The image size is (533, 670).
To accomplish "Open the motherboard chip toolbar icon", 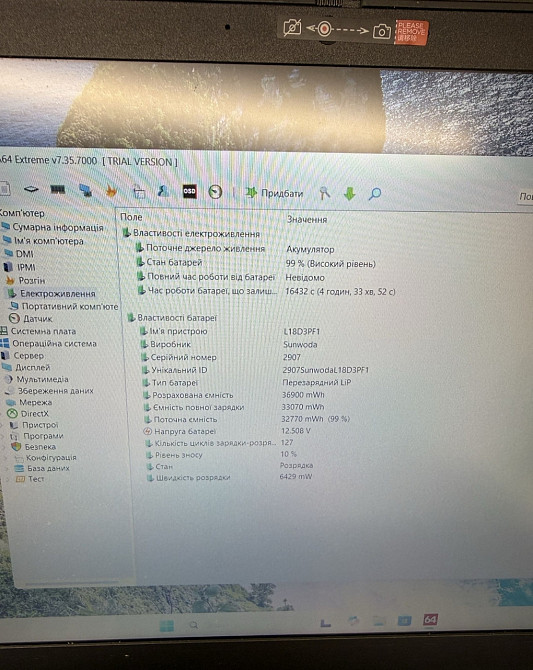I will point(31,189).
